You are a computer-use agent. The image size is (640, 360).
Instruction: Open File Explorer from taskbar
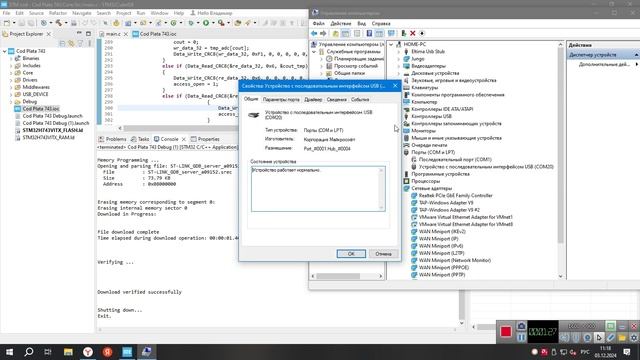point(68,352)
